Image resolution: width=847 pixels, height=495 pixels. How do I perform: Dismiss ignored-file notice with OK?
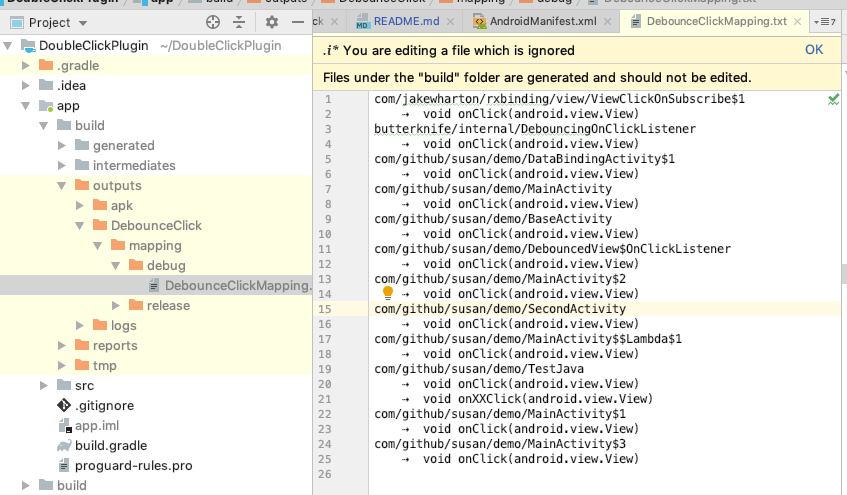pyautogui.click(x=814, y=50)
